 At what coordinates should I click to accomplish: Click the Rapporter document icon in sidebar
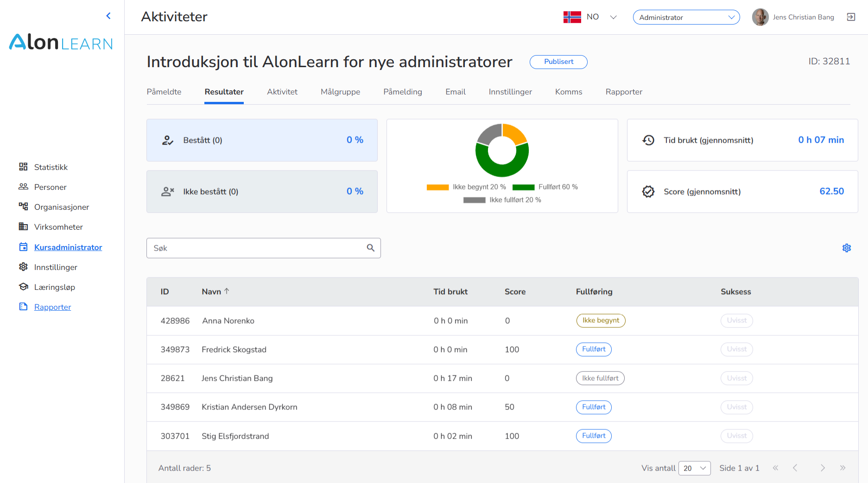[23, 307]
